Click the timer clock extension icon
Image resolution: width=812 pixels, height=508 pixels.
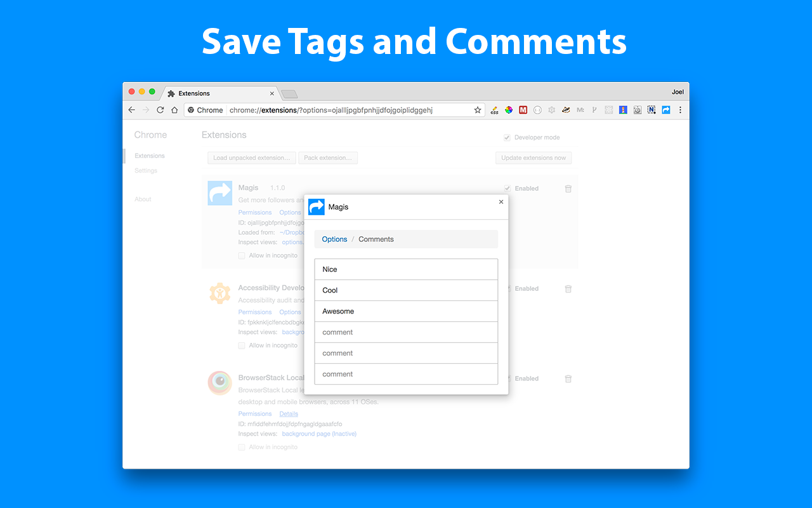[x=638, y=110]
